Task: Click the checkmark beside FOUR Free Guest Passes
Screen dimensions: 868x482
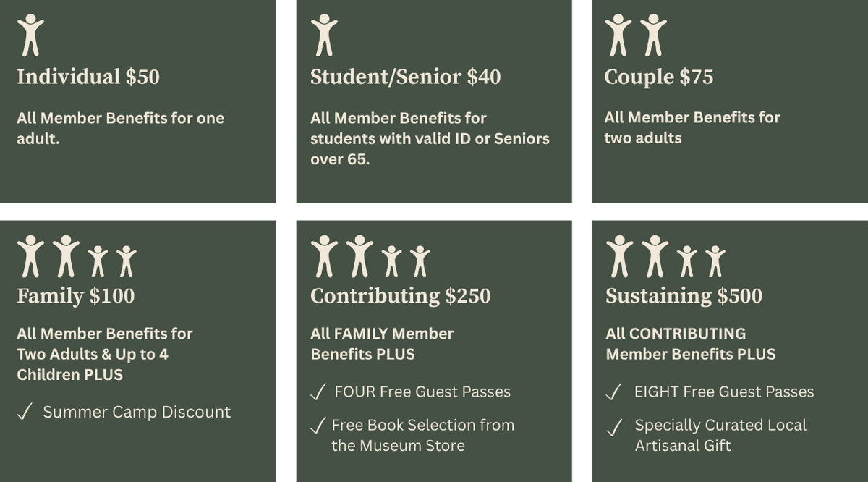Action: [x=317, y=393]
